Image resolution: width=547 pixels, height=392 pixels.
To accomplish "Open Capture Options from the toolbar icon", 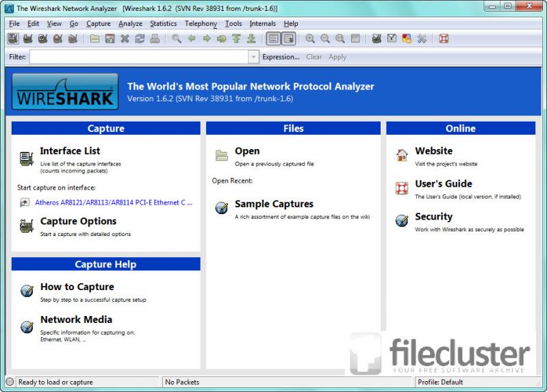I will (x=28, y=38).
